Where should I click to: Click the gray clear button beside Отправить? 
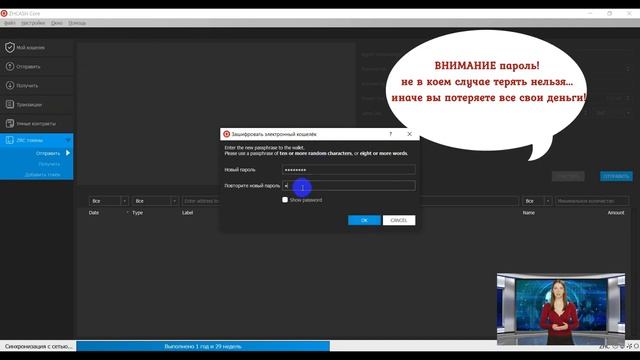tap(568, 176)
